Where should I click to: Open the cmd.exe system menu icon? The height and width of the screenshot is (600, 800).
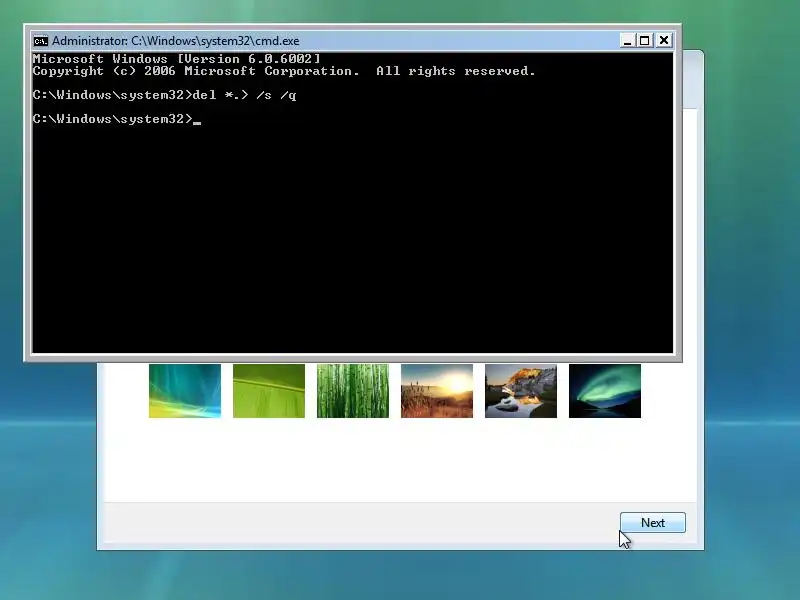(40, 41)
